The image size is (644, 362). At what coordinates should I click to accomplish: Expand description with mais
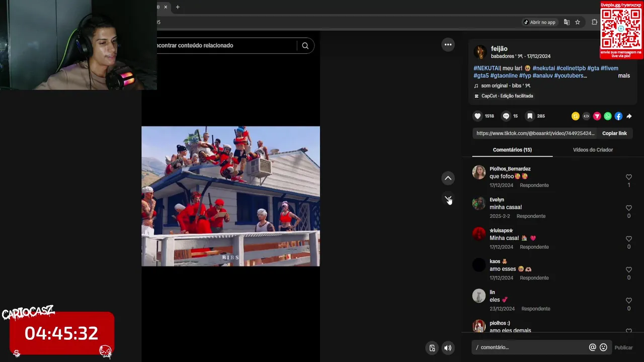624,76
